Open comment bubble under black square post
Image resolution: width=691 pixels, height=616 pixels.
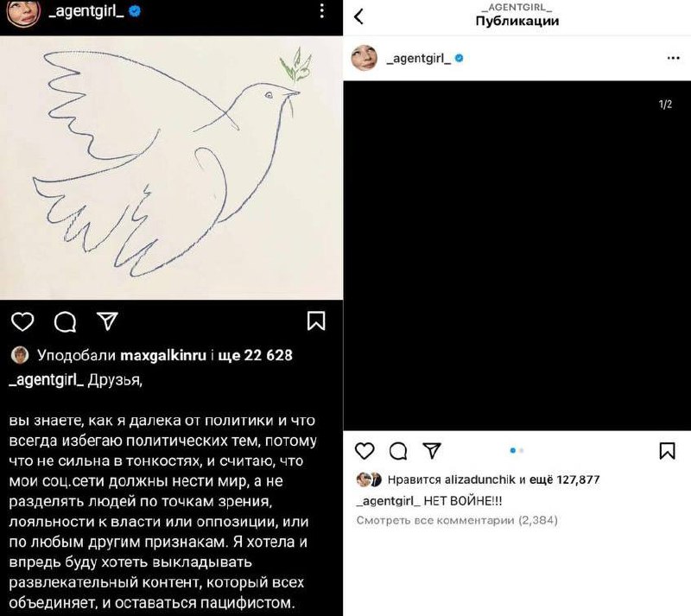398,451
